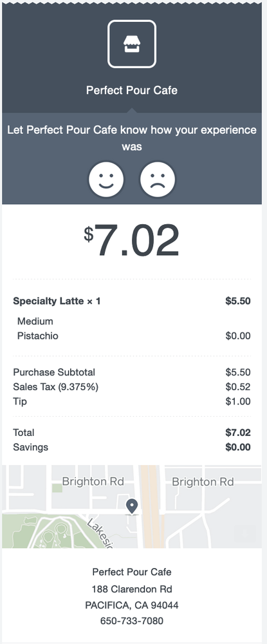Click Perfect Pour Cafe name in footer
Viewport: 267px width, 644px height.
pos(132,572)
